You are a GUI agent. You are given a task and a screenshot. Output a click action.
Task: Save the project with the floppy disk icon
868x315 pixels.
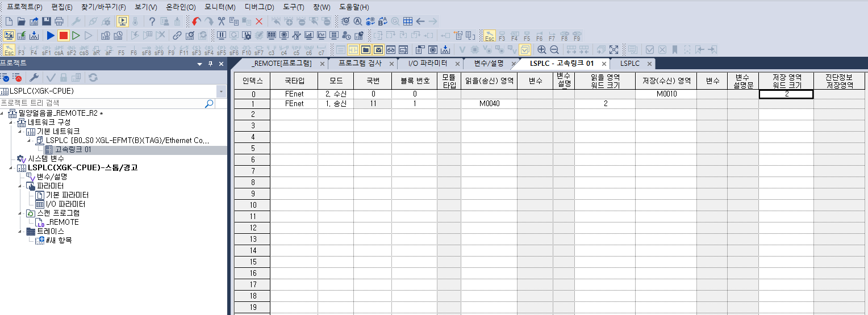(46, 22)
